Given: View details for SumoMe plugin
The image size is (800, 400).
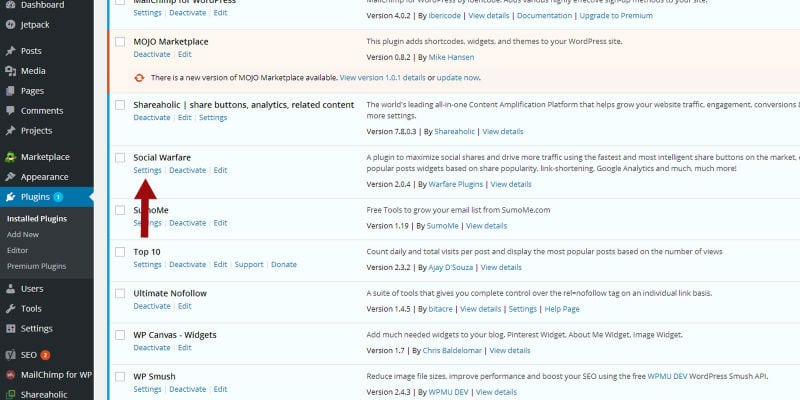Looking at the screenshot, I should coord(486,226).
